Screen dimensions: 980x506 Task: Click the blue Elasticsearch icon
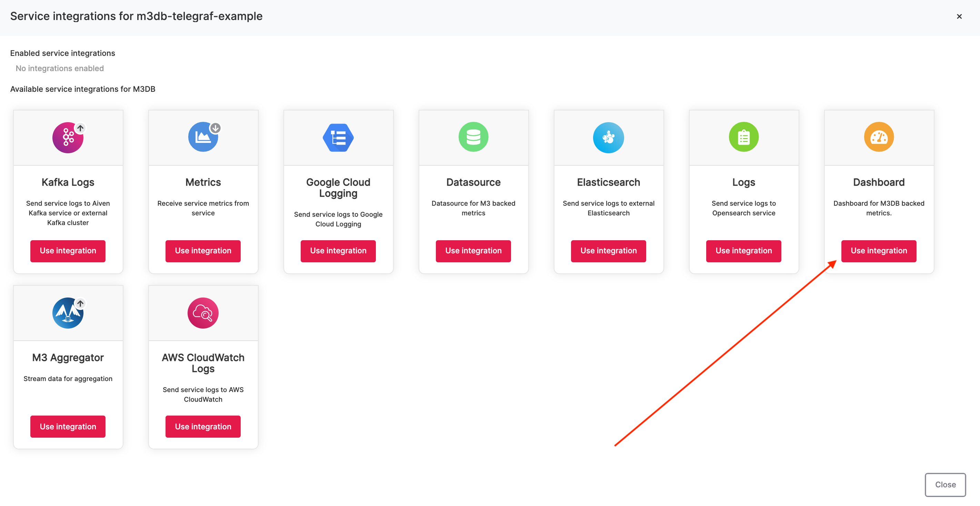608,137
